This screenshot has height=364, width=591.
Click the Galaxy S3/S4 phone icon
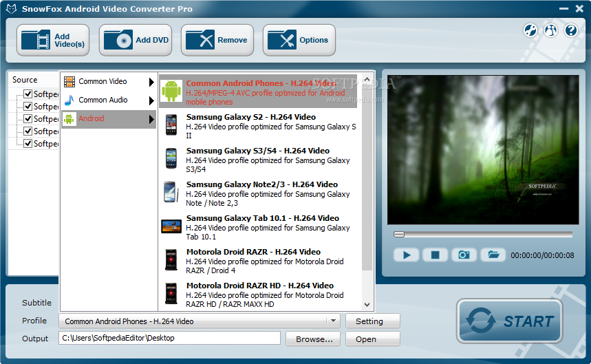tap(171, 158)
